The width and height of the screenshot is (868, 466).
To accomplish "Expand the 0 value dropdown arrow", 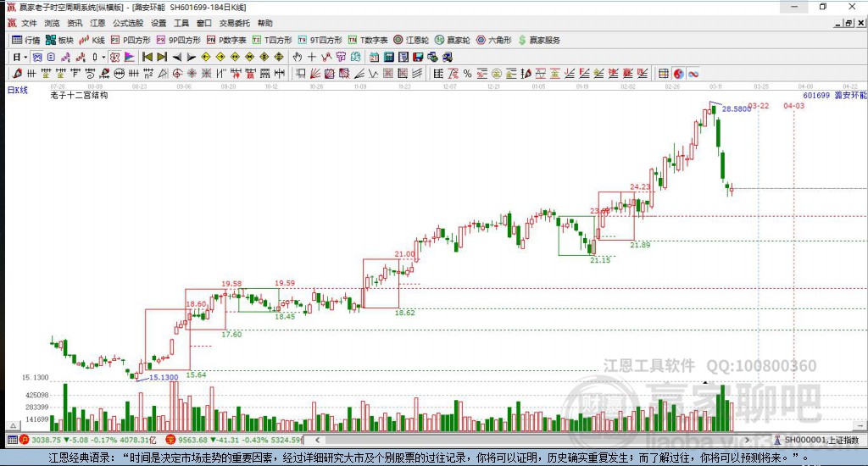I will (103, 57).
